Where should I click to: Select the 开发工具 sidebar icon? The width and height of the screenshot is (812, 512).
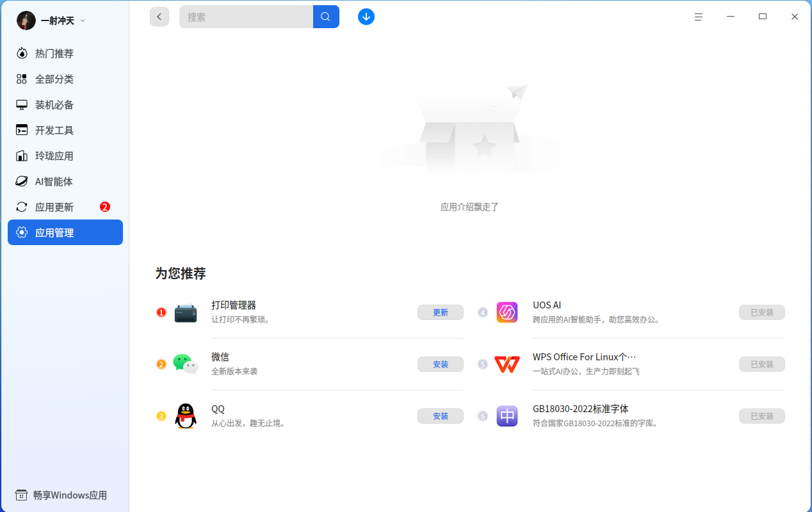click(x=21, y=130)
